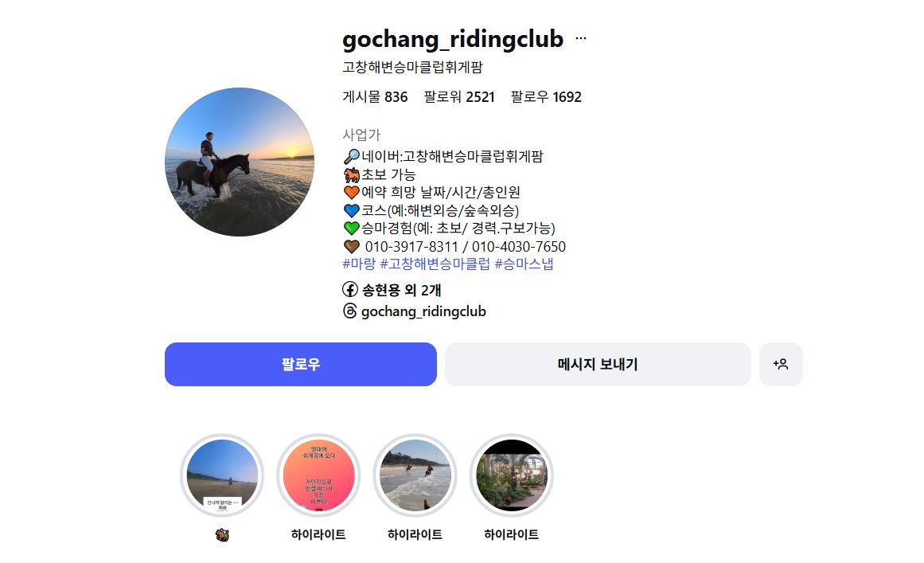The height and width of the screenshot is (563, 924).
Task: View the 팔로우 1692 following list
Action: (x=546, y=96)
